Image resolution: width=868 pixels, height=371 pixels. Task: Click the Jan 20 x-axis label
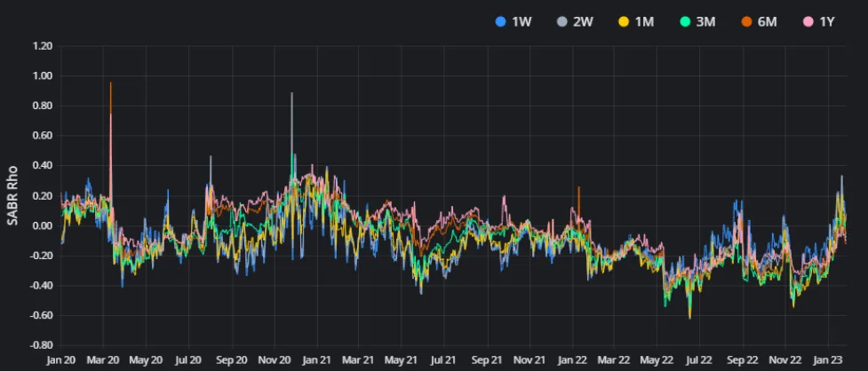pos(61,359)
